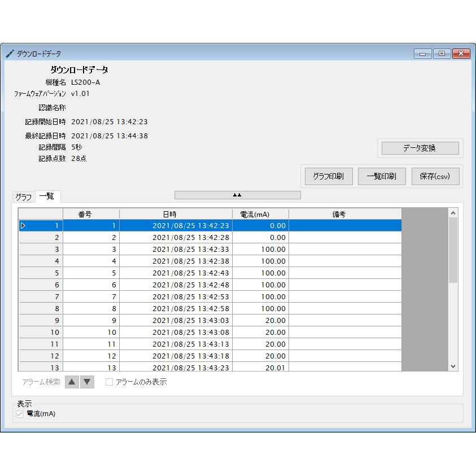Image resolution: width=476 pixels, height=476 pixels.
Task: Click date cell 2021/08/25 13:43:18
Action: [176, 356]
